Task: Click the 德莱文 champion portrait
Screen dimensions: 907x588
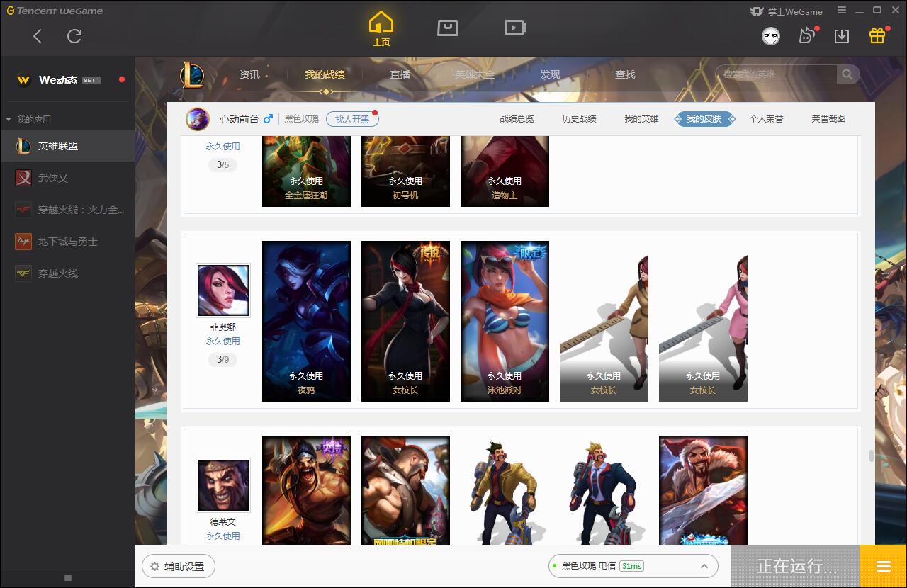Action: 223,485
